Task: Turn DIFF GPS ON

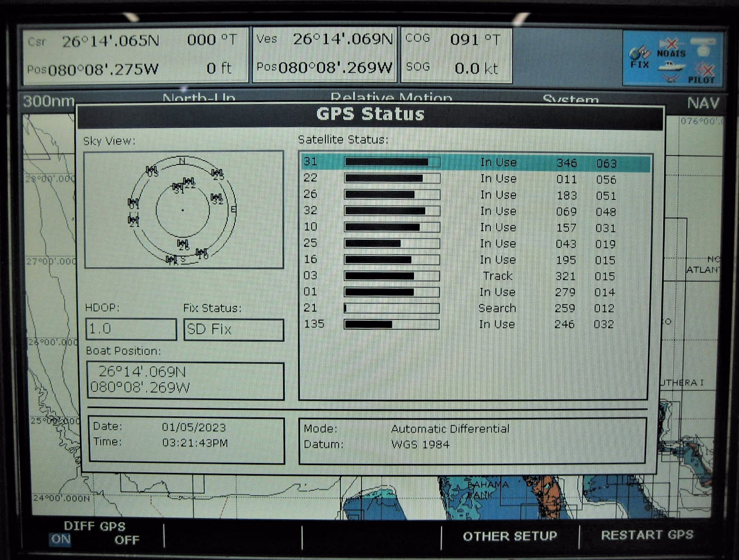Action: coord(61,539)
